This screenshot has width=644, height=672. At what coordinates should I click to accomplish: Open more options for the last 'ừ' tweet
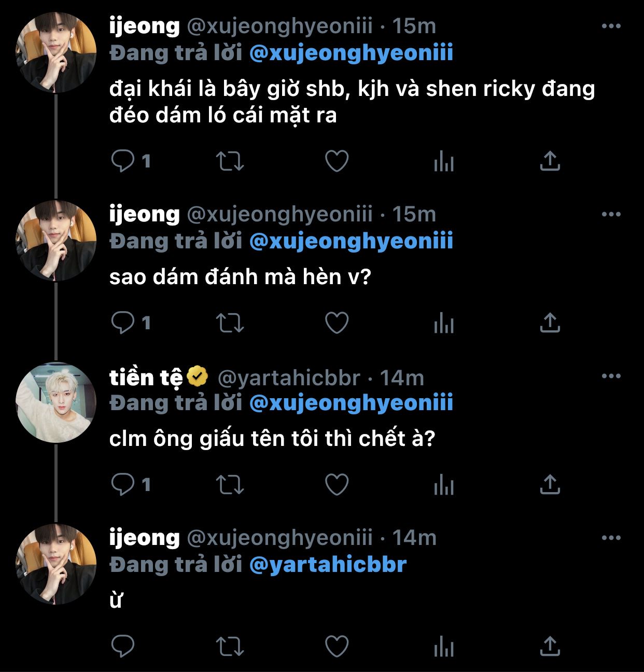[611, 538]
